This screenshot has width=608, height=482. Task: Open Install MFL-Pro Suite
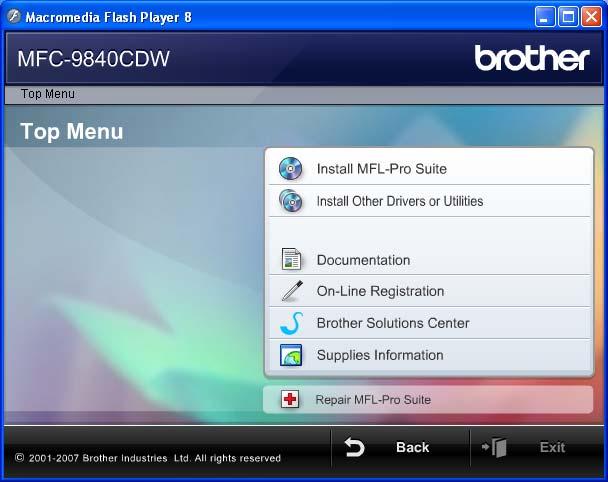click(429, 169)
